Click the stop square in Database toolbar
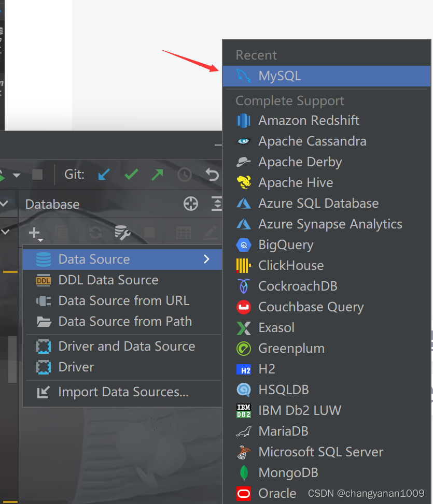433x504 pixels. coord(149,233)
